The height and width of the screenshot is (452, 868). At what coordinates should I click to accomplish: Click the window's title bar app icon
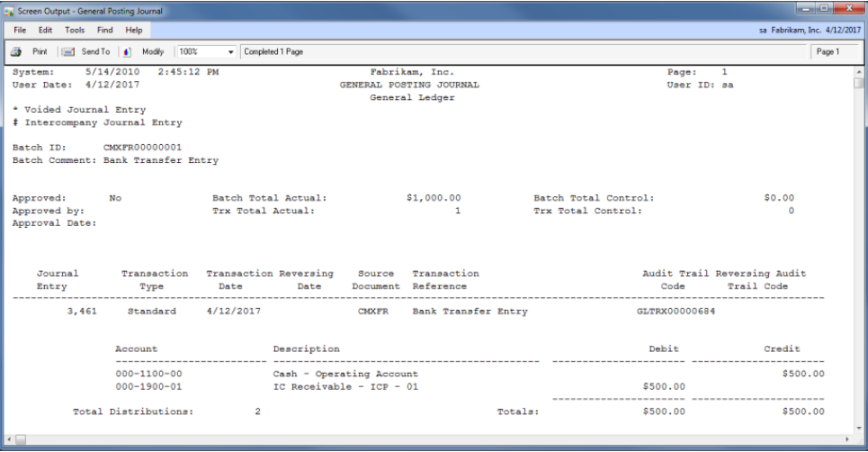pos(10,9)
